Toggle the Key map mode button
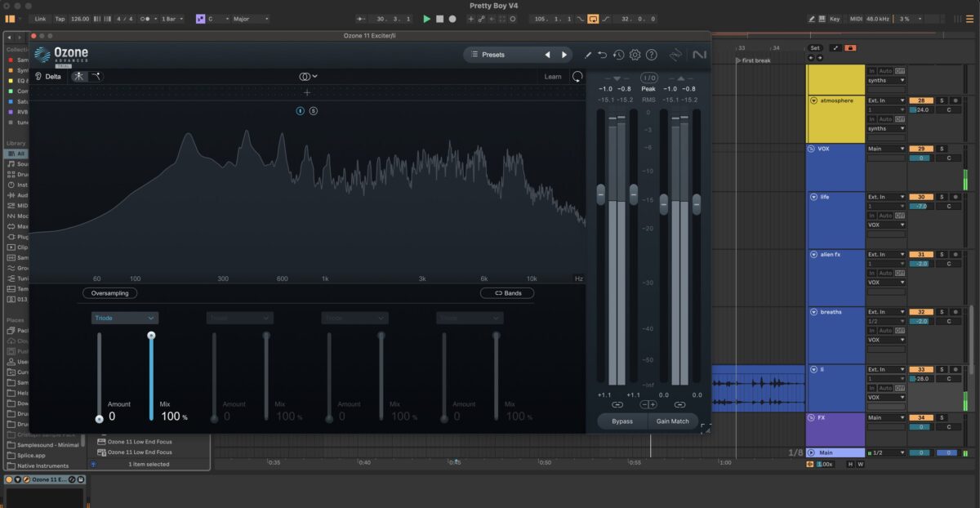 tap(834, 19)
